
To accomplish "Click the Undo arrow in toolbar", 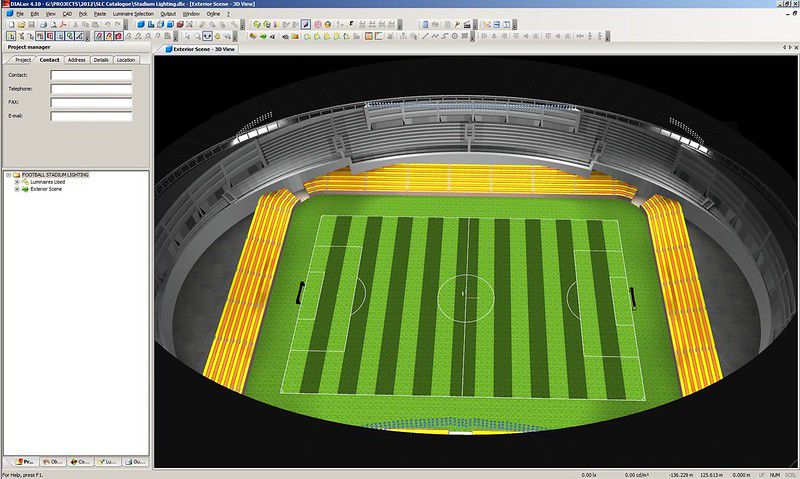I will tap(109, 24).
